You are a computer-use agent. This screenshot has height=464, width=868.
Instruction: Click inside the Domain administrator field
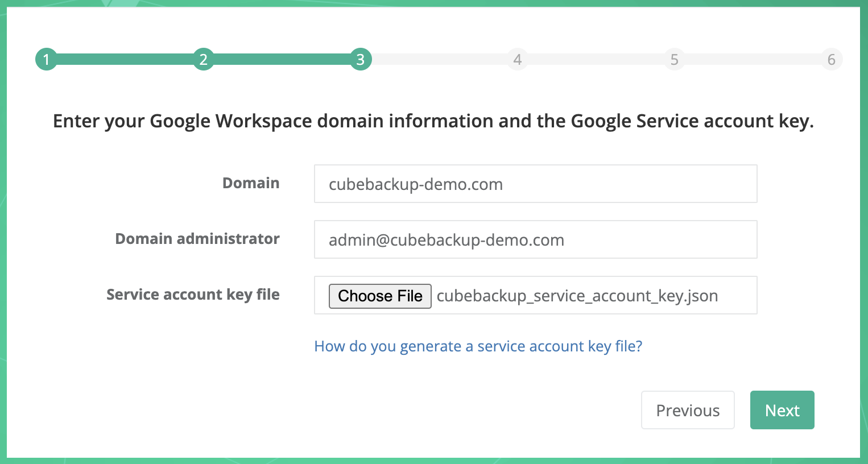(x=535, y=239)
